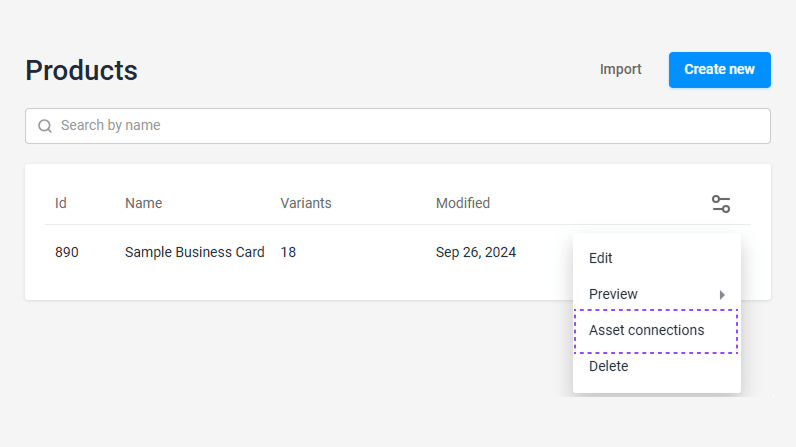Click the Import button
796x447 pixels.
coord(620,70)
